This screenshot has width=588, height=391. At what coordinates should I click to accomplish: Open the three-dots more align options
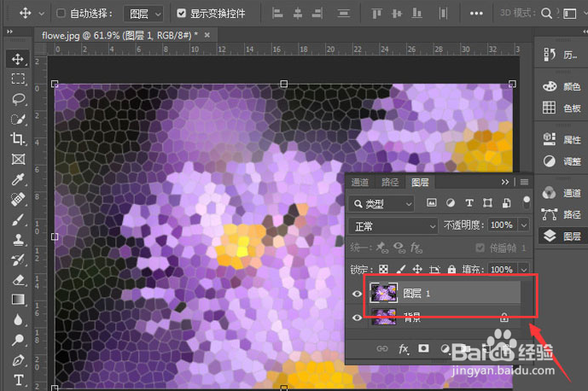476,14
